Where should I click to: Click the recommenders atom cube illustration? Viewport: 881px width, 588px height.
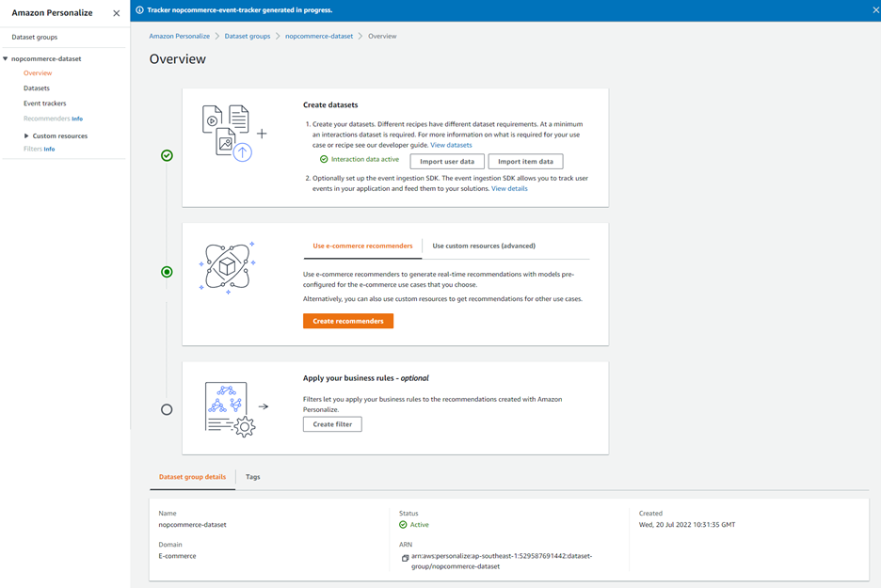227,267
